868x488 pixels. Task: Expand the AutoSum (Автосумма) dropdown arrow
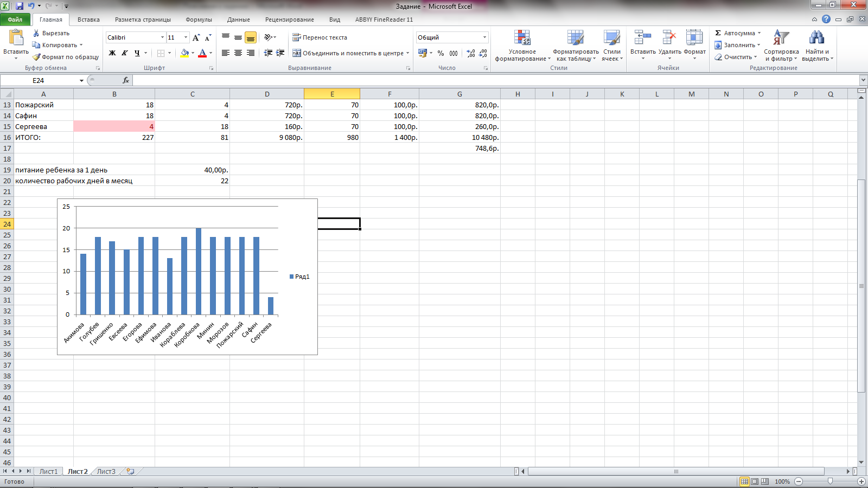(x=759, y=33)
